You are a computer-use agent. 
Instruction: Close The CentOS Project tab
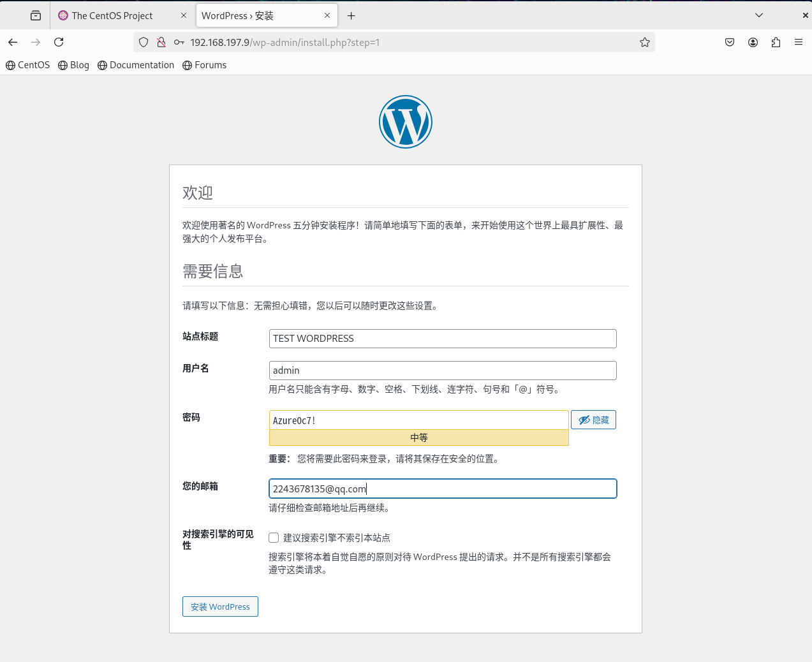pos(184,15)
